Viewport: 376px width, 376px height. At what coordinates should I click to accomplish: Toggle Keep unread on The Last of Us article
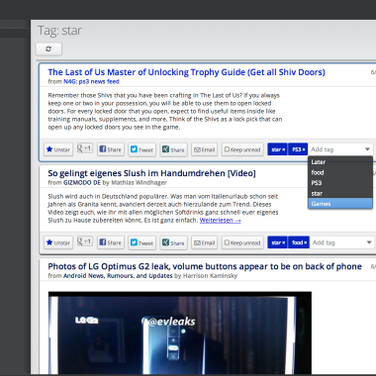tap(242, 149)
